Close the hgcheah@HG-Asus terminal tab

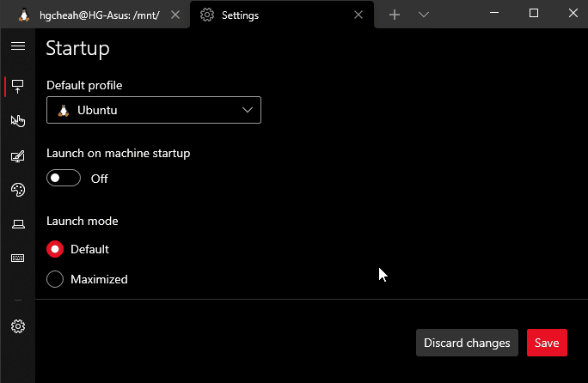click(175, 15)
